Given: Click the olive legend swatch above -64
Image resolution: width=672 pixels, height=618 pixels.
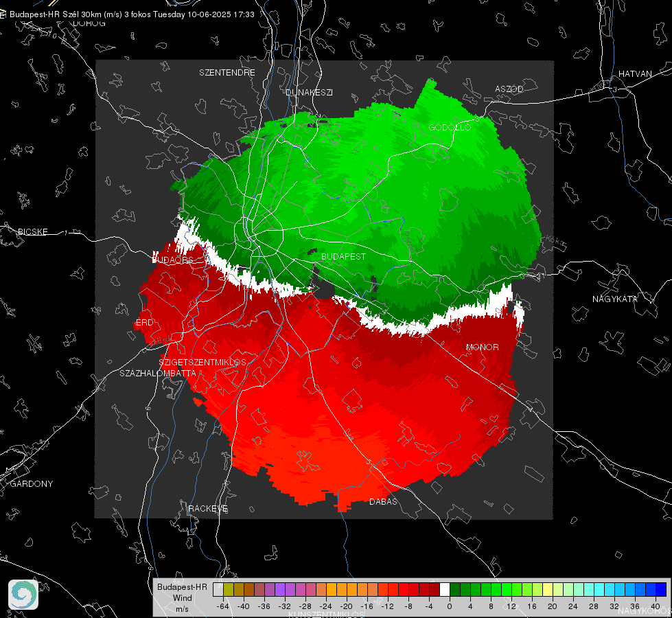Looking at the screenshot, I should pos(228,589).
